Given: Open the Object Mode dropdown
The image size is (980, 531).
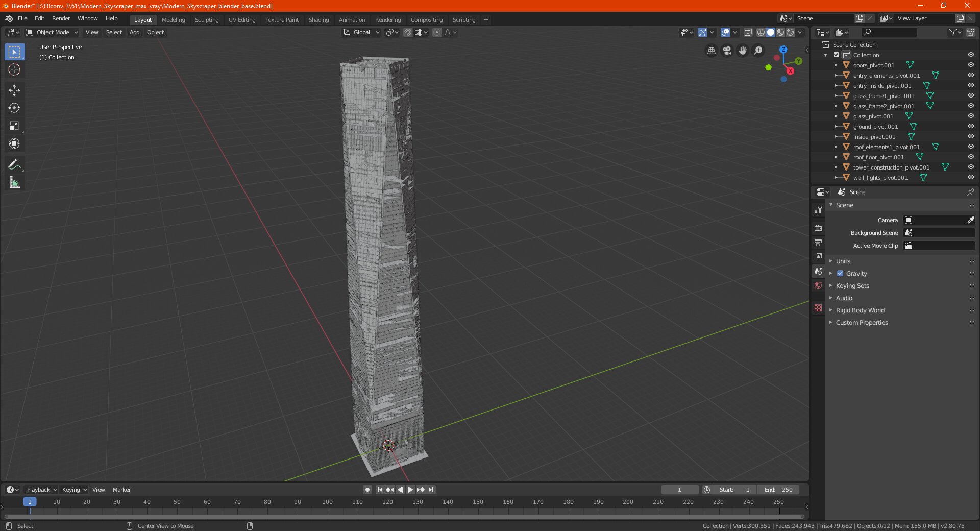Looking at the screenshot, I should point(52,32).
